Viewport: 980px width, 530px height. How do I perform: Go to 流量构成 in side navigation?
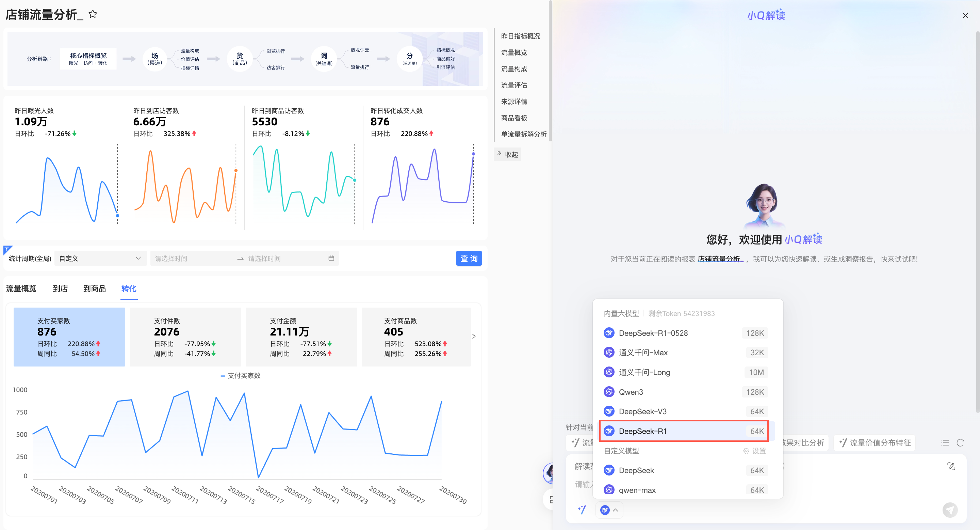click(x=514, y=68)
